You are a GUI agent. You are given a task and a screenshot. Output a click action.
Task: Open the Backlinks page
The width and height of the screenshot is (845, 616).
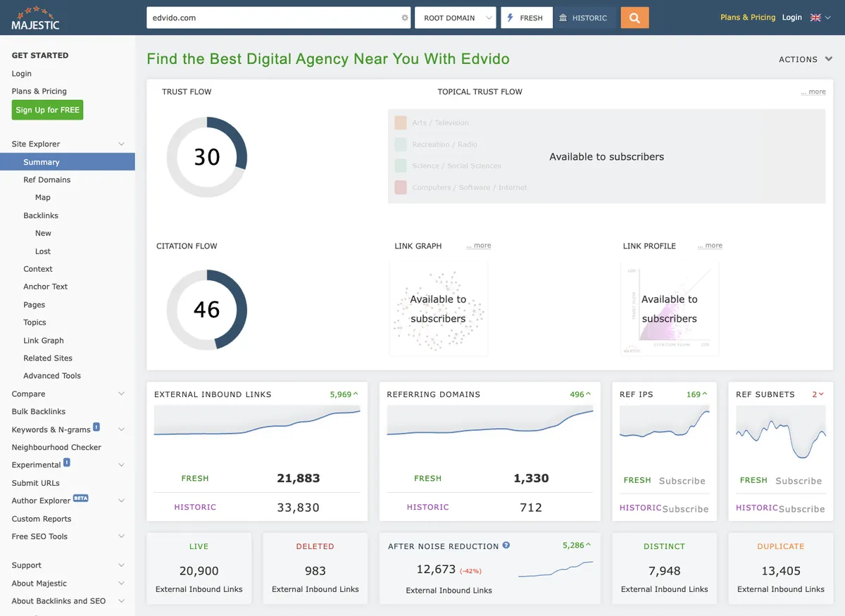[x=41, y=215]
